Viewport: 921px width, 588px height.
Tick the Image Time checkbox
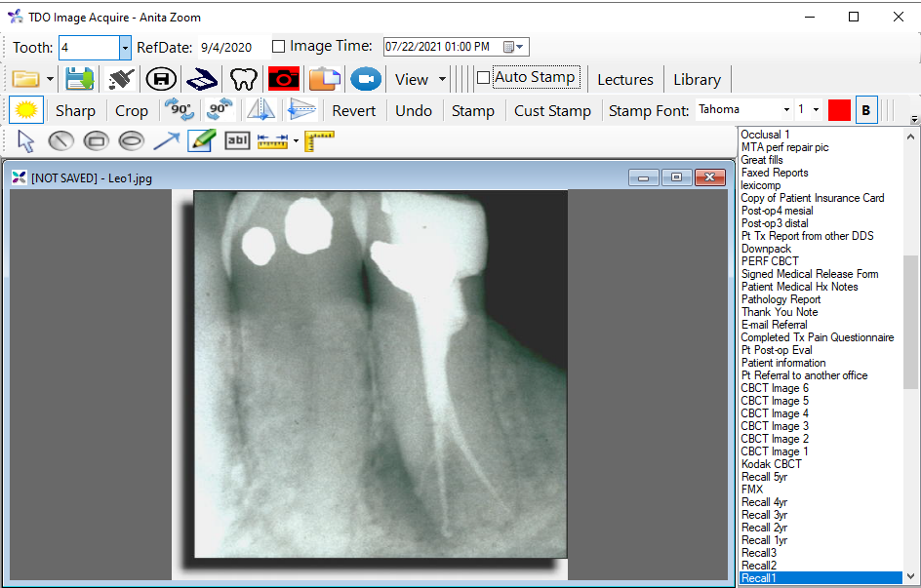tap(279, 46)
